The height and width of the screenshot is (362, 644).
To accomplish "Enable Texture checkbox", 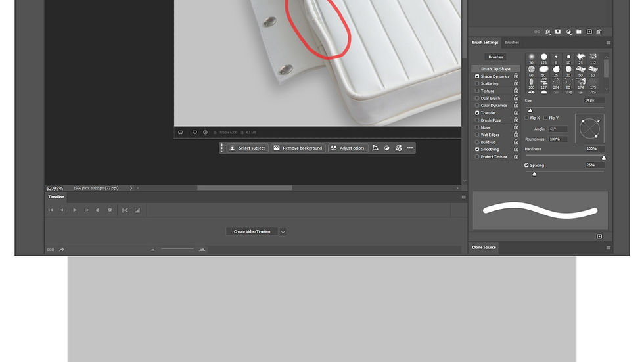I will (x=477, y=91).
